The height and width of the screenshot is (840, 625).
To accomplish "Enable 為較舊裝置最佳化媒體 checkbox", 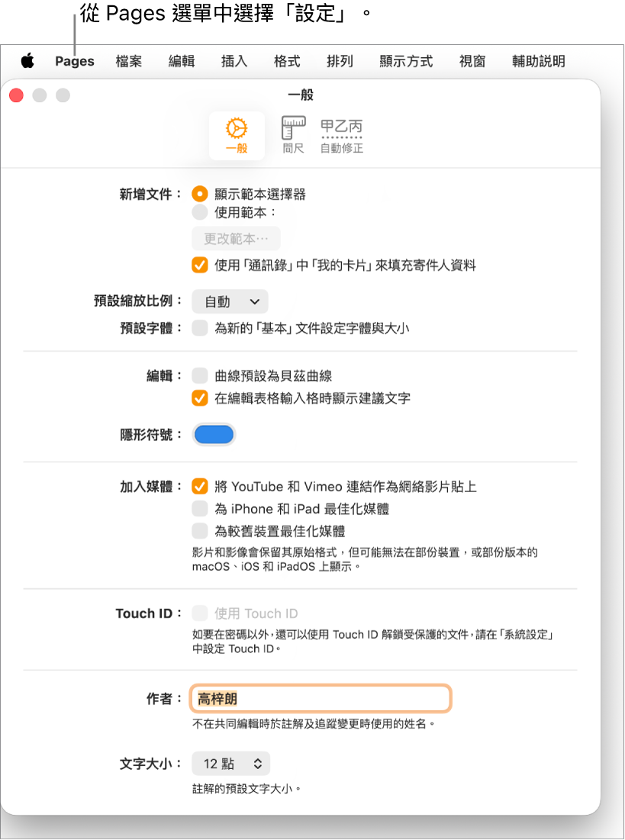I will click(200, 531).
